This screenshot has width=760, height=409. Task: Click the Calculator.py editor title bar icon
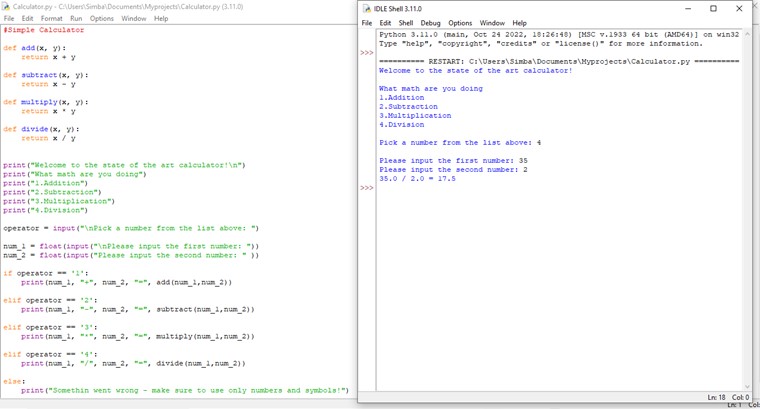pyautogui.click(x=6, y=6)
